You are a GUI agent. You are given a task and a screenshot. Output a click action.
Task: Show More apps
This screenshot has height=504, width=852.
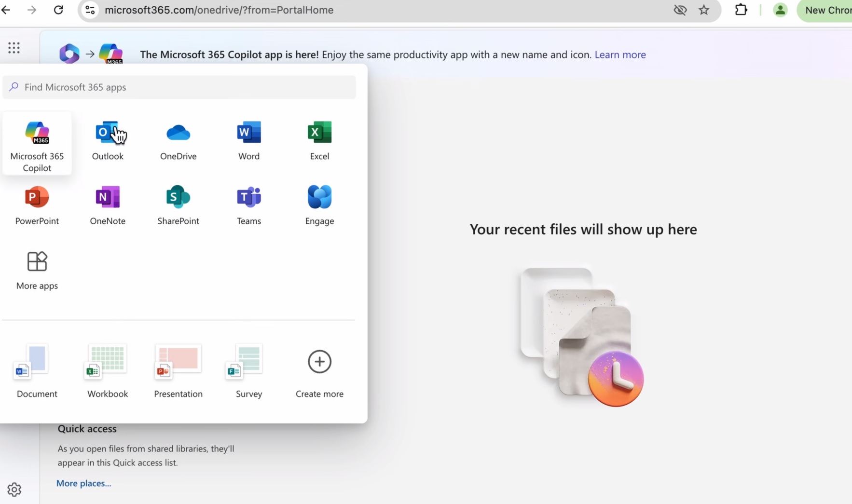point(37,271)
